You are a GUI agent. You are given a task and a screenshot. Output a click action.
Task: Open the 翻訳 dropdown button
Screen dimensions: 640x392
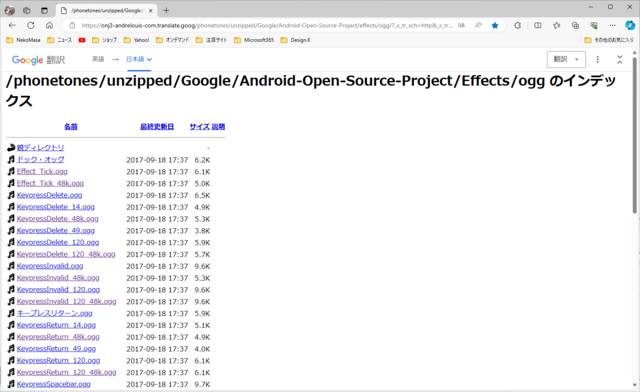[566, 60]
